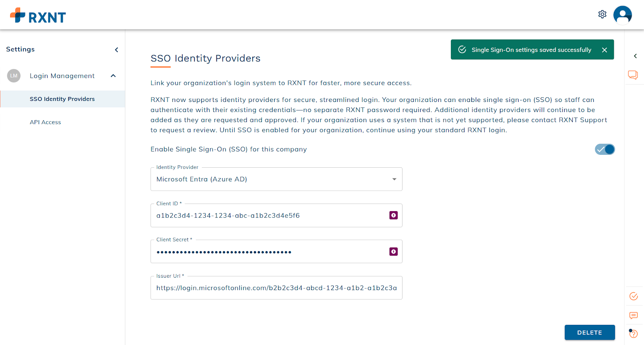
Task: Click password manager icon in Client ID field
Action: click(393, 215)
